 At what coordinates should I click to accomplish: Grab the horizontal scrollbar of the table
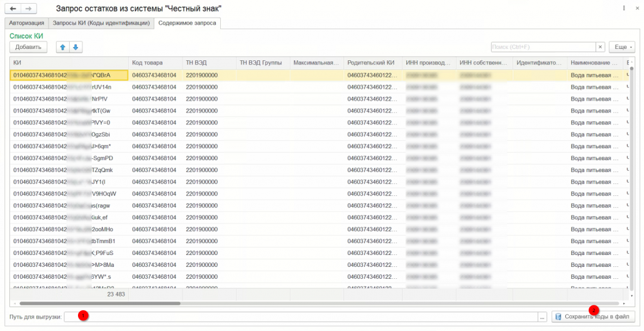pos(100,303)
